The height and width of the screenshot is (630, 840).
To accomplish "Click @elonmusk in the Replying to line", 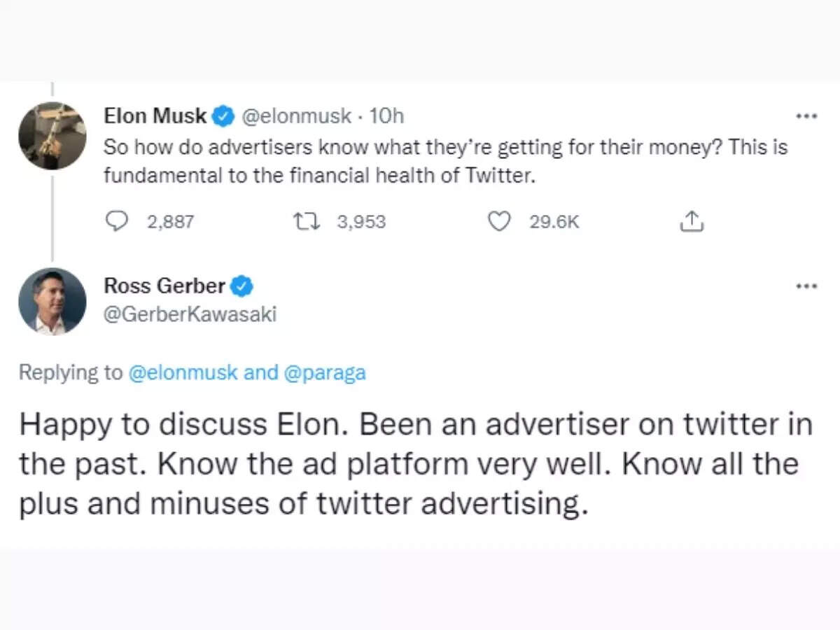I will click(x=182, y=372).
